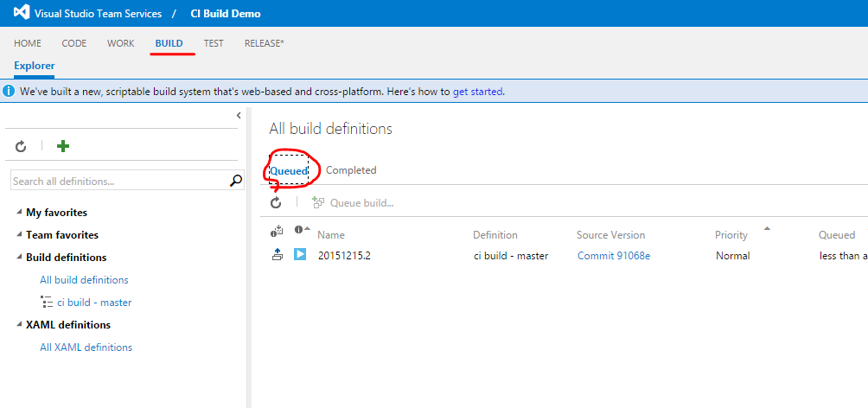
Task: Click the 'All build definitions' page heading
Action: (x=330, y=129)
